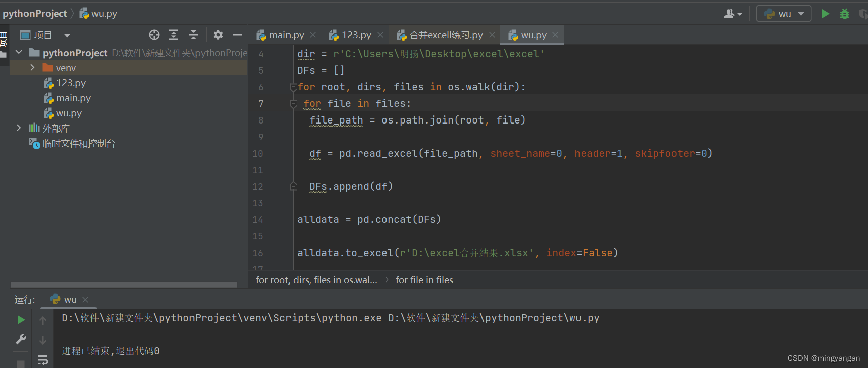The width and height of the screenshot is (868, 368).
Task: Click the Debug bug icon
Action: click(x=845, y=14)
